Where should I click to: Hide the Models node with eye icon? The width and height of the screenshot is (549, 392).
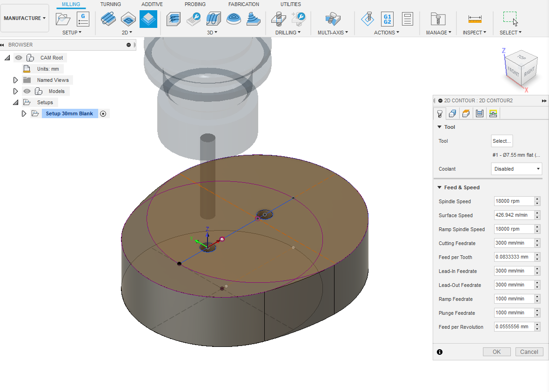[x=27, y=91]
